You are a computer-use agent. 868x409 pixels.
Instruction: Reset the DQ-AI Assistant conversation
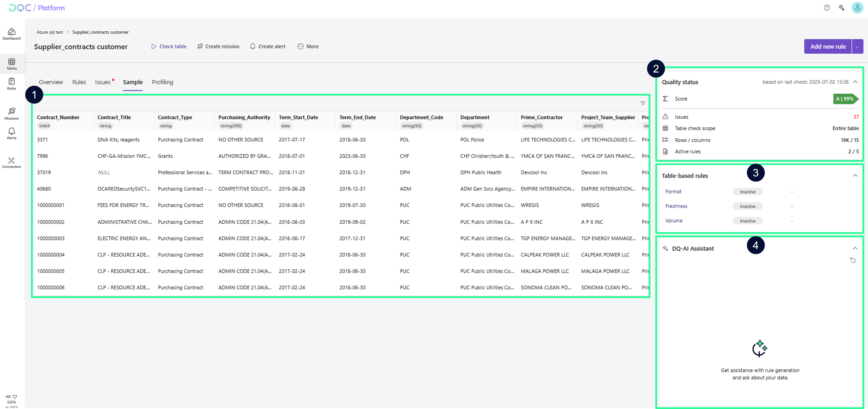click(x=853, y=260)
